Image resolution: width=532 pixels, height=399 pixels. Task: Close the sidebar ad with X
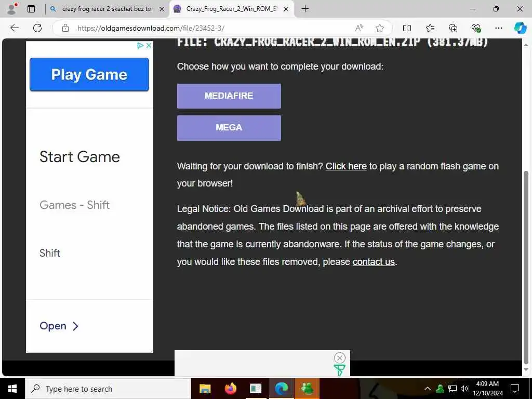click(x=149, y=46)
